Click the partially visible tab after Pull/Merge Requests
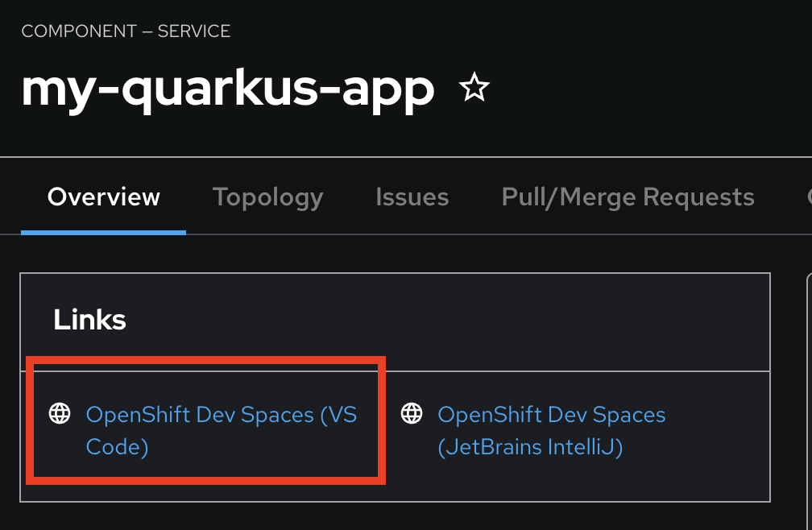Image resolution: width=812 pixels, height=530 pixels. click(807, 197)
